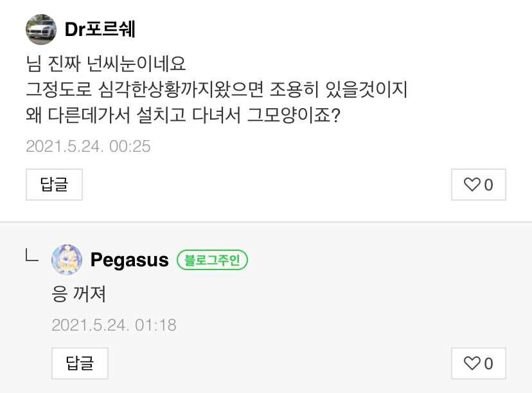Click the divider line between comment and reply
The height and width of the screenshot is (393, 532).
click(266, 222)
